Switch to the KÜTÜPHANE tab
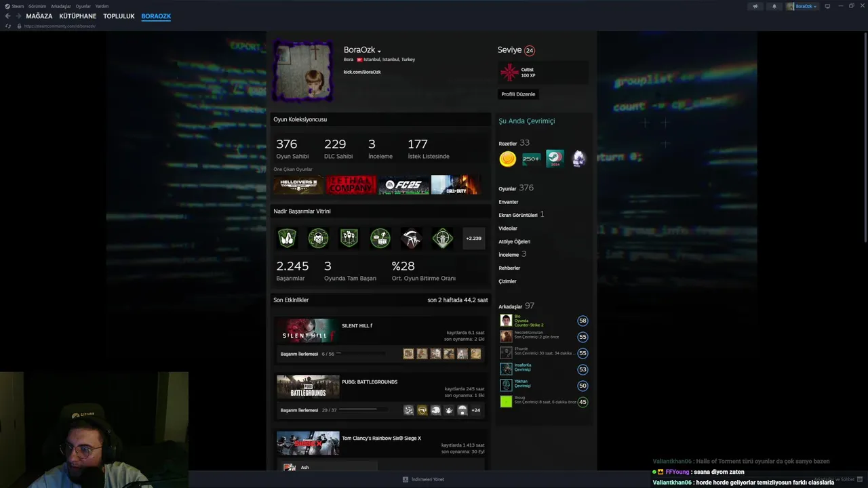868x488 pixels. 78,16
